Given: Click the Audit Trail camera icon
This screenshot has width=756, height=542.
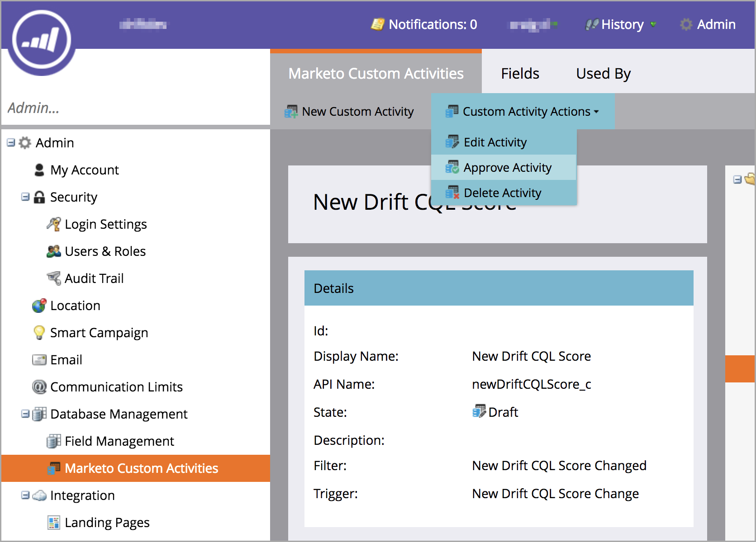Looking at the screenshot, I should (54, 278).
